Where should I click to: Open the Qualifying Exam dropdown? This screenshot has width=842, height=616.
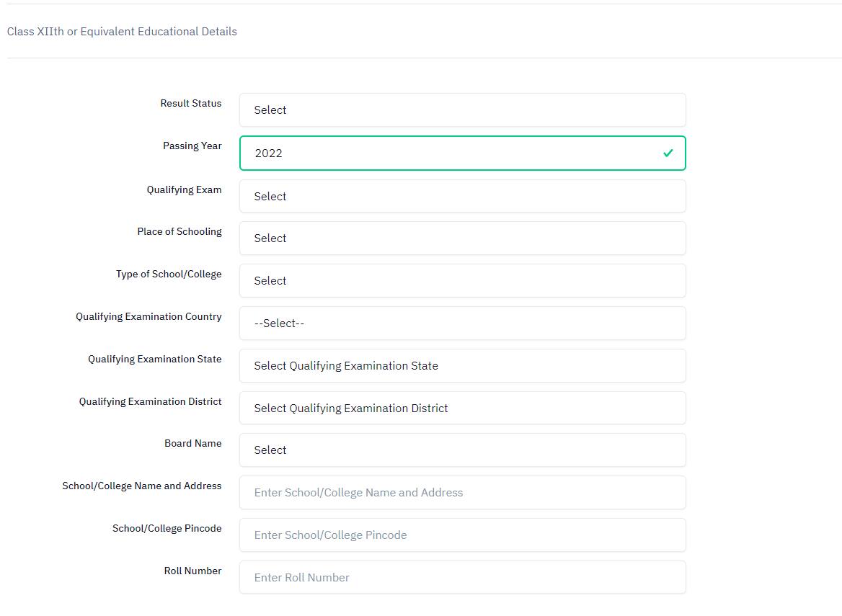(462, 196)
